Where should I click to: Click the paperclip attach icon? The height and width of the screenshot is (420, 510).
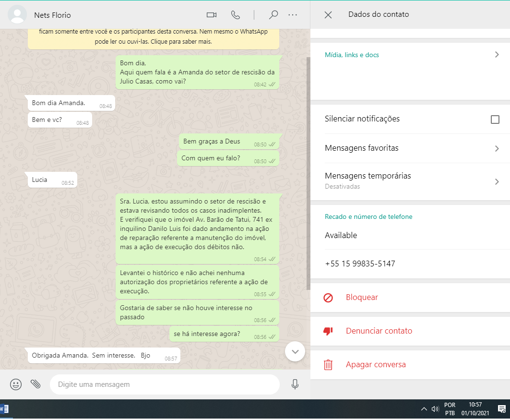point(36,384)
